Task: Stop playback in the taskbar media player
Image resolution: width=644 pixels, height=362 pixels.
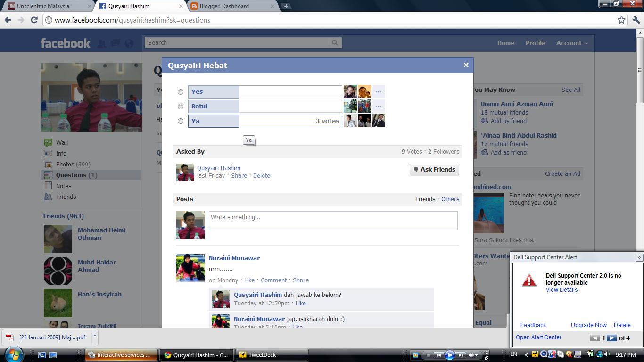Action: [x=428, y=355]
